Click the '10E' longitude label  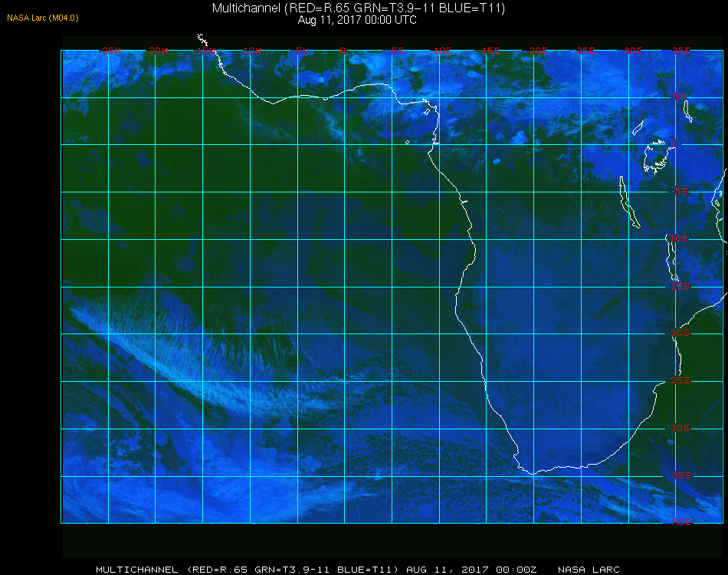[x=442, y=51]
